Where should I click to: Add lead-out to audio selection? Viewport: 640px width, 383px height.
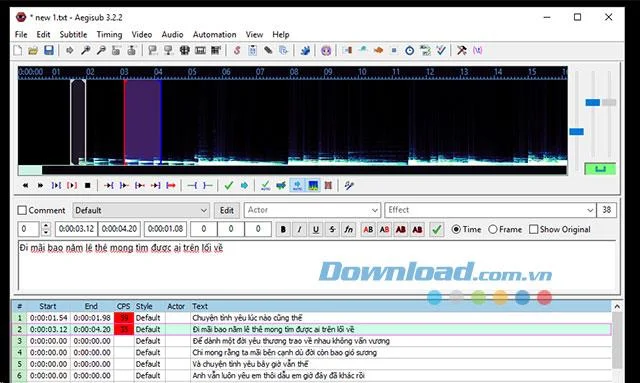208,185
